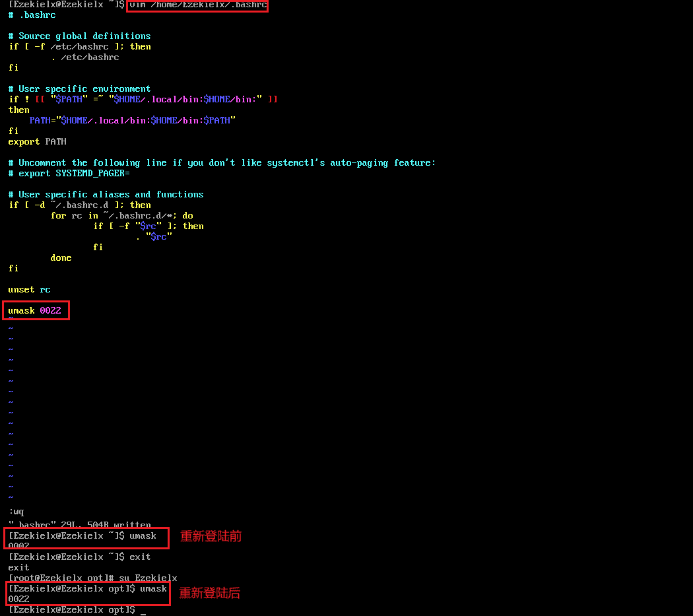Click the '# export SYSTEMD_PAGER=' line
The image size is (693, 616).
tap(69, 174)
